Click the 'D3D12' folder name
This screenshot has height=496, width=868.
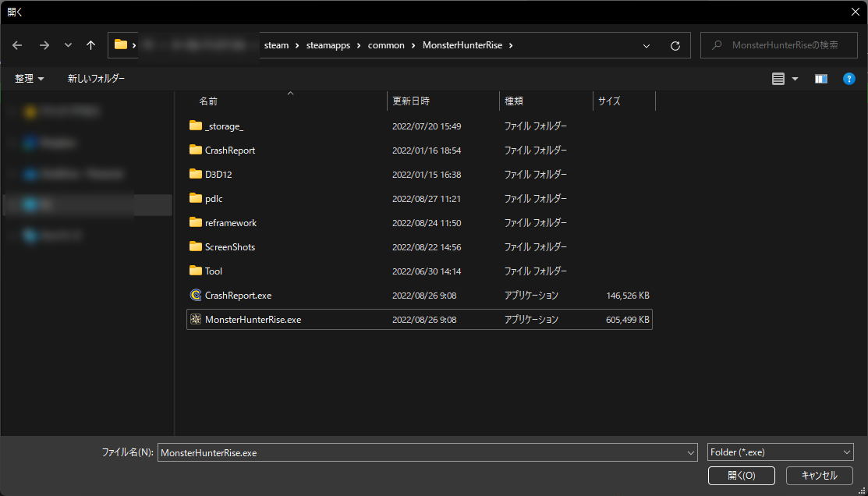point(218,175)
